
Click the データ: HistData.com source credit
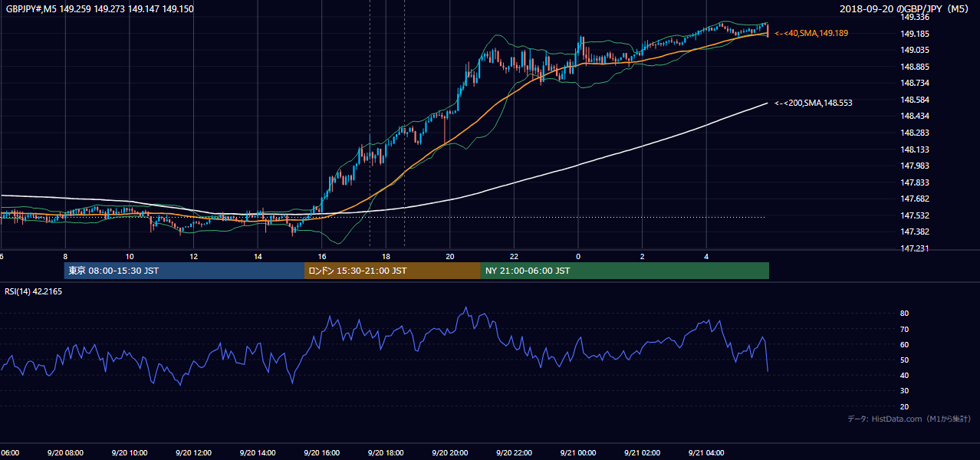(x=909, y=419)
